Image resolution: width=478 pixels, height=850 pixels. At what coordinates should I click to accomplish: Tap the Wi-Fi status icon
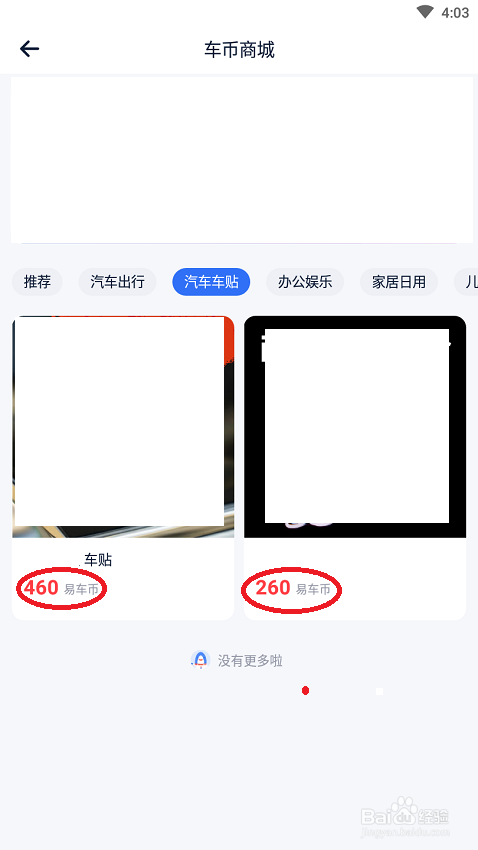pos(425,12)
